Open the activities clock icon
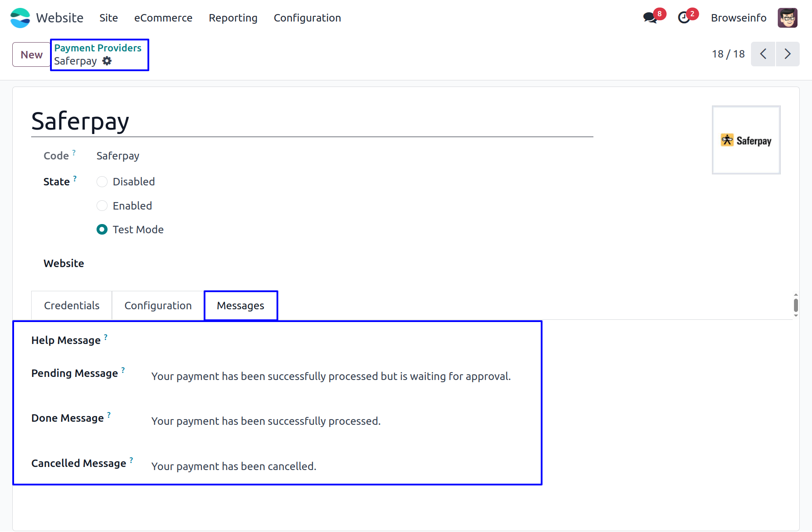The height and width of the screenshot is (532, 812). tap(684, 18)
